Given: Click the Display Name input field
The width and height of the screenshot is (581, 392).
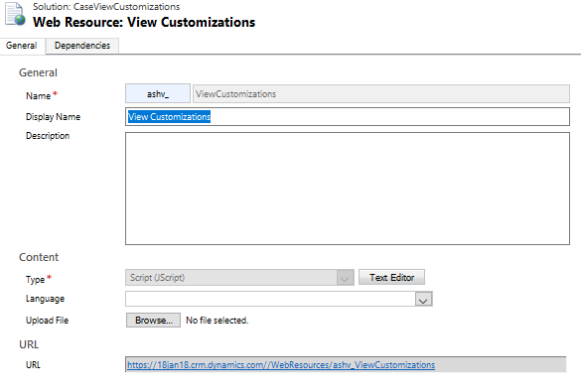Looking at the screenshot, I should (x=348, y=116).
